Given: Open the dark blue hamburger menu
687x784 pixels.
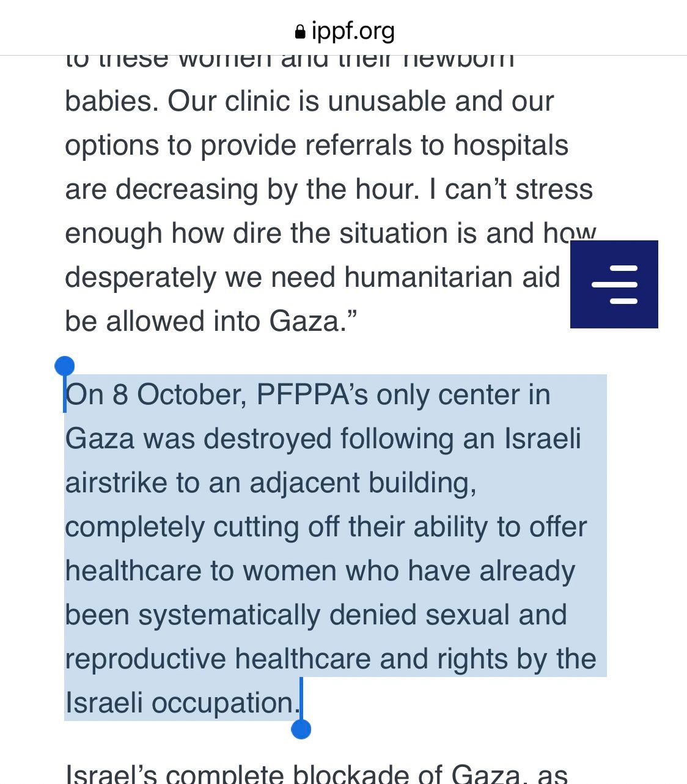Looking at the screenshot, I should click(x=614, y=284).
